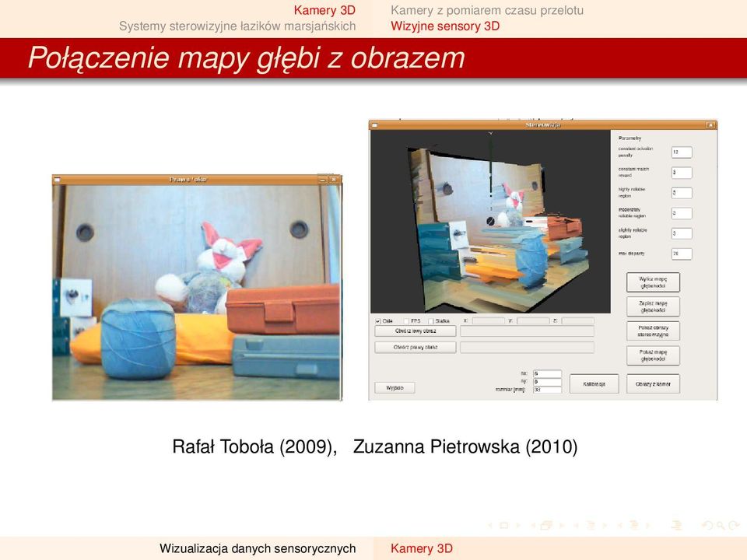Click the Beamer go-forward circular arrow

pyautogui.click(x=733, y=526)
